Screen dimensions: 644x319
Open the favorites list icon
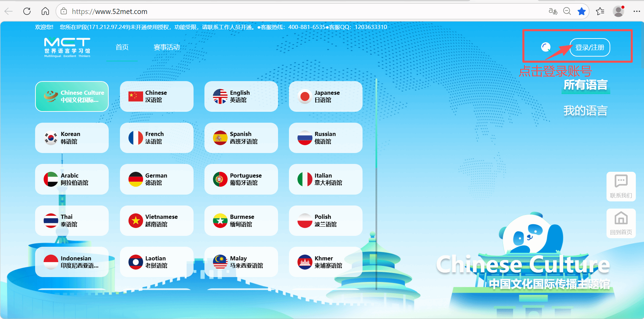[600, 11]
